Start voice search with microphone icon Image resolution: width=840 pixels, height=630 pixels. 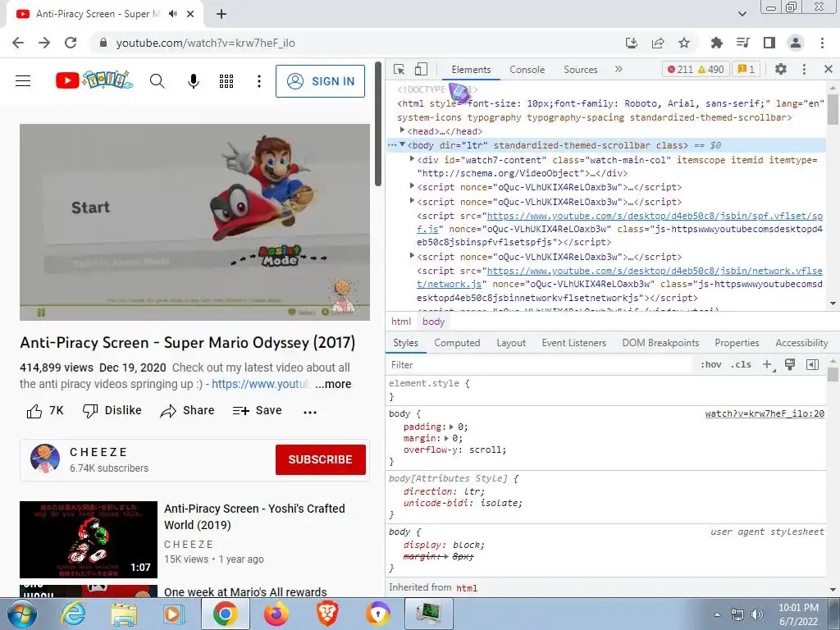pyautogui.click(x=194, y=81)
